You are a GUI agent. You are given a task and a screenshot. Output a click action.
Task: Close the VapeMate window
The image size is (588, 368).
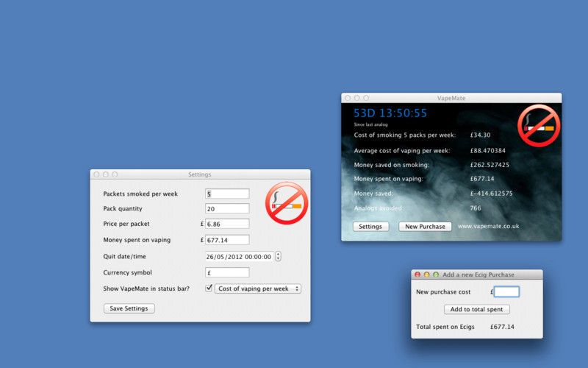point(348,98)
